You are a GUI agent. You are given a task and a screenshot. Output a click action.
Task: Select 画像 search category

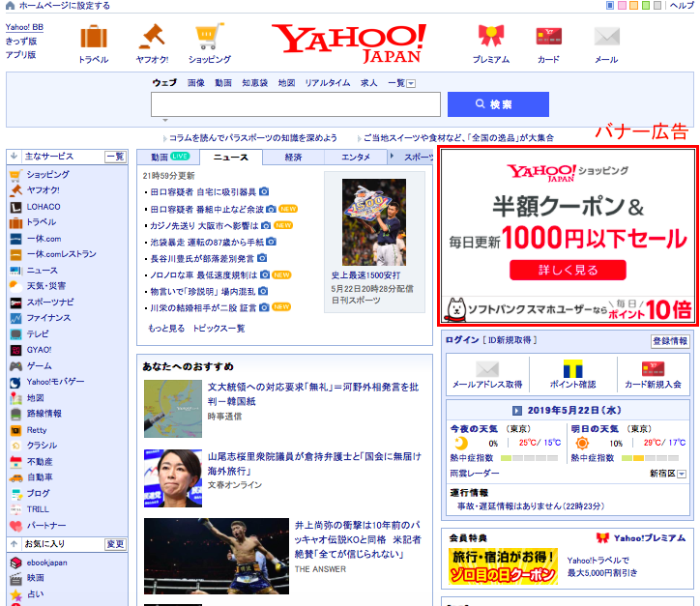coord(196,82)
